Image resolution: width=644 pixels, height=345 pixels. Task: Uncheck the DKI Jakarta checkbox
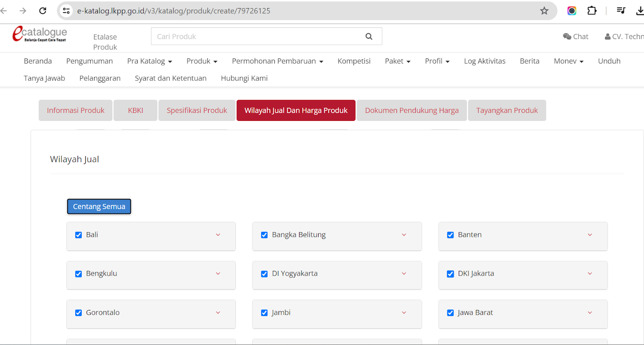coord(450,274)
